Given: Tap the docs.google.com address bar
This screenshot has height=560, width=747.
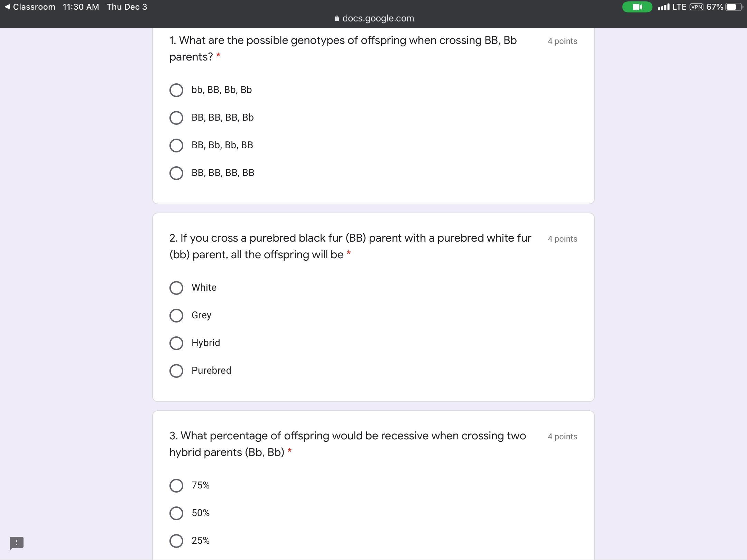Looking at the screenshot, I should 378,18.
